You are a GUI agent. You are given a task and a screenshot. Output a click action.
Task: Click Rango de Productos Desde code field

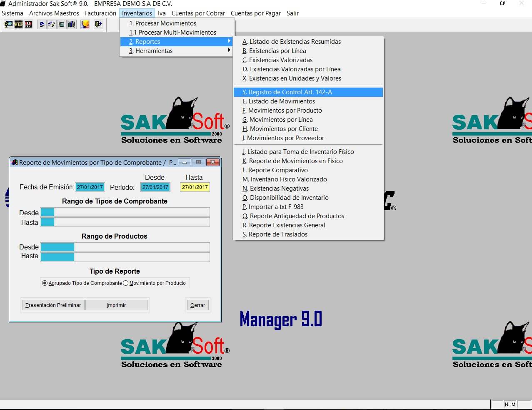[57, 247]
